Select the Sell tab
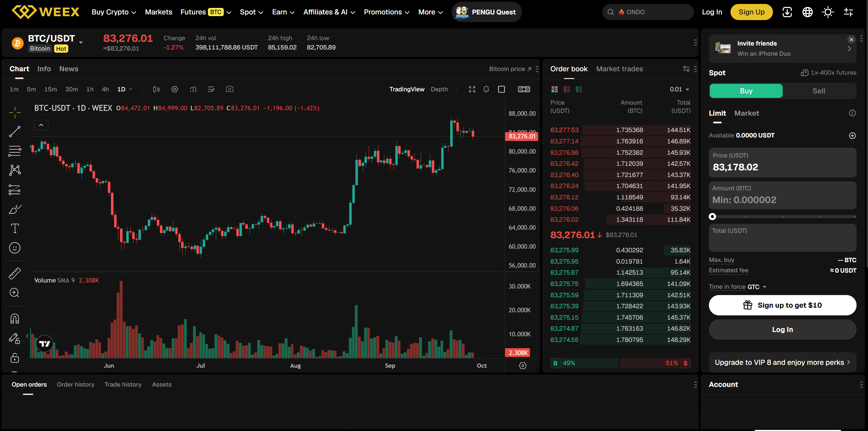This screenshot has width=868, height=431. pyautogui.click(x=819, y=91)
